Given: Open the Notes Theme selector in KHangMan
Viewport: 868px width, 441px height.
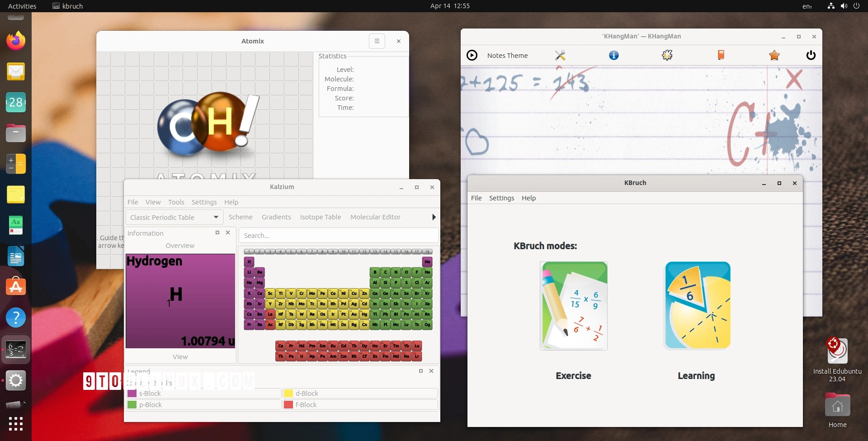Looking at the screenshot, I should click(507, 56).
